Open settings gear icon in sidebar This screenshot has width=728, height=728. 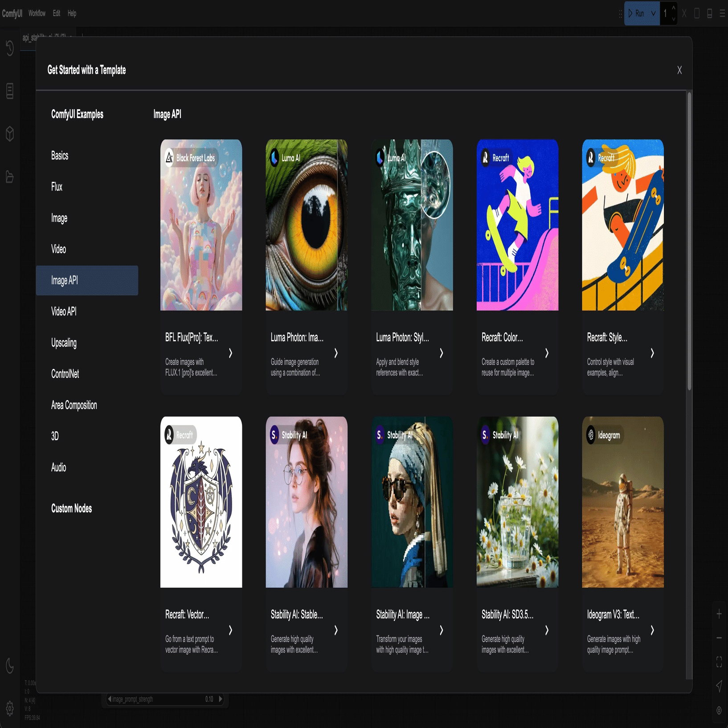click(x=10, y=708)
